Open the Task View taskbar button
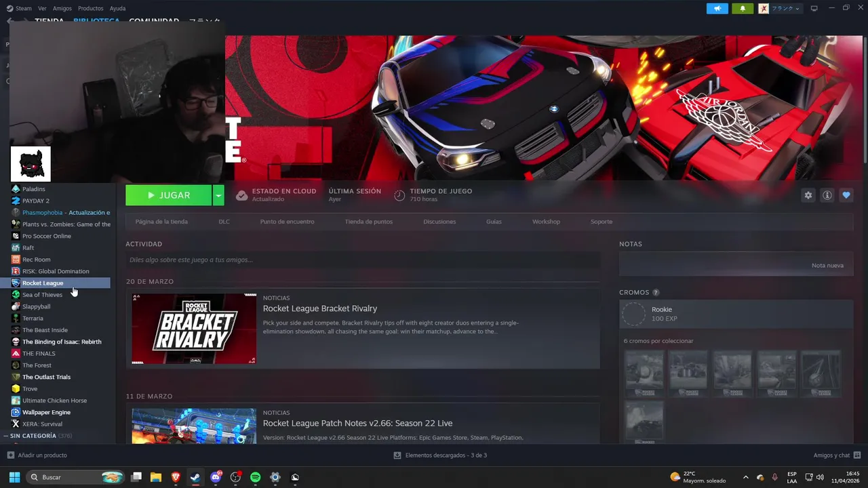This screenshot has width=868, height=488. (x=136, y=477)
